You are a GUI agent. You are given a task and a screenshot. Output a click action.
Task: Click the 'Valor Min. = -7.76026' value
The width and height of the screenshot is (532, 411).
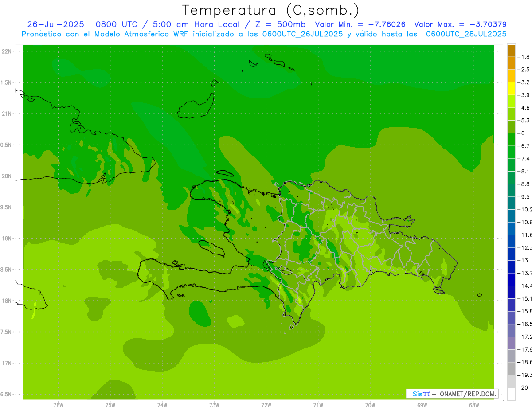(x=360, y=24)
